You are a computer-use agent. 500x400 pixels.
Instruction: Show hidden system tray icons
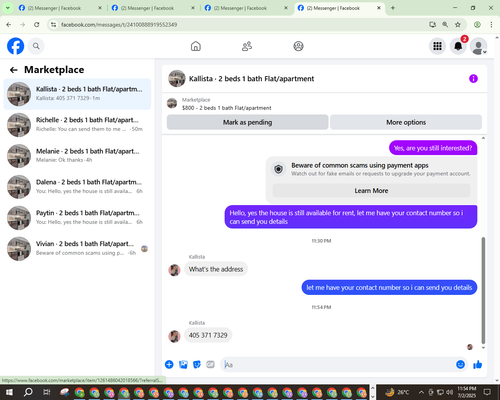click(421, 392)
